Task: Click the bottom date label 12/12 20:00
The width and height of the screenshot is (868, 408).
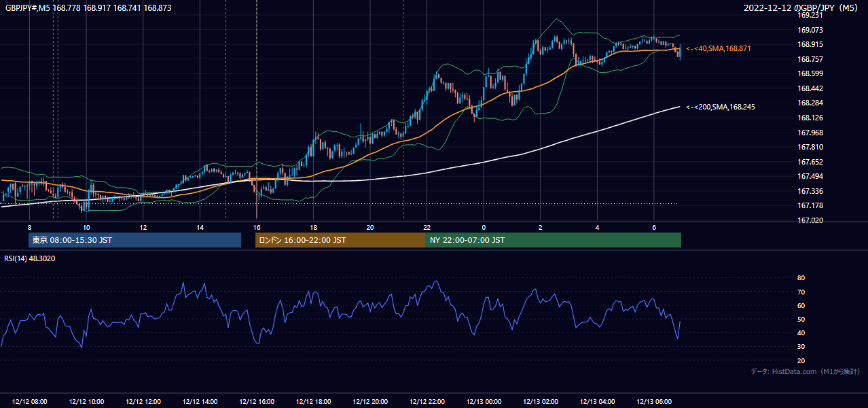Action: (370, 402)
